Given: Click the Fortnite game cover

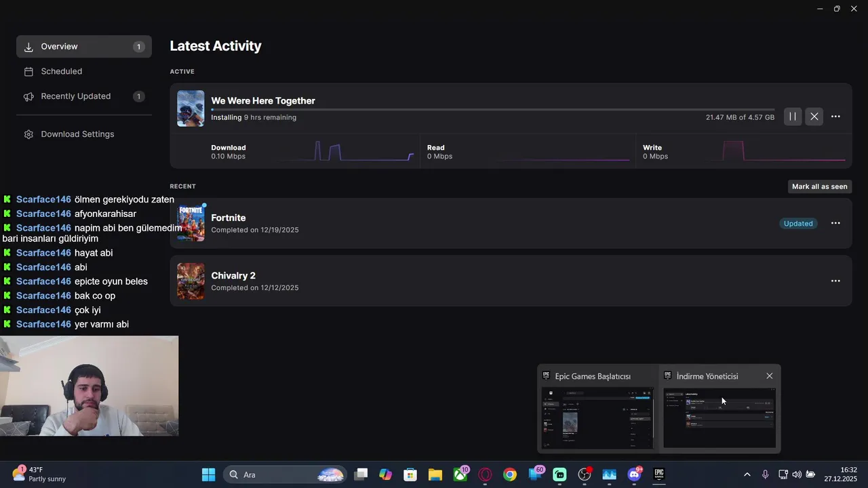Looking at the screenshot, I should pyautogui.click(x=191, y=223).
